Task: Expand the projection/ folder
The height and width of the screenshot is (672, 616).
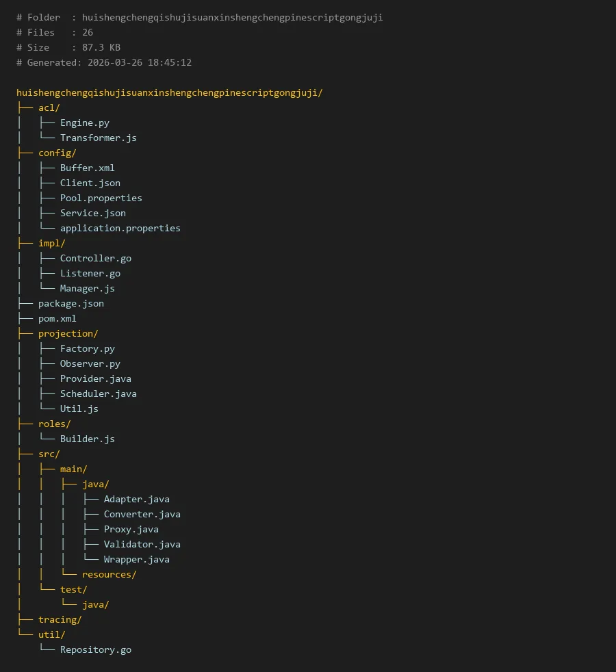Action: [68, 333]
